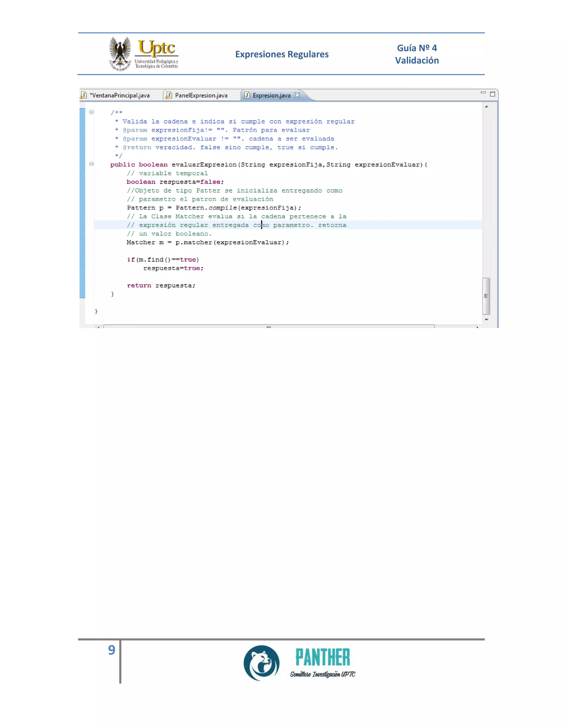Switch to the PanelExpresion.java tab

coord(201,95)
